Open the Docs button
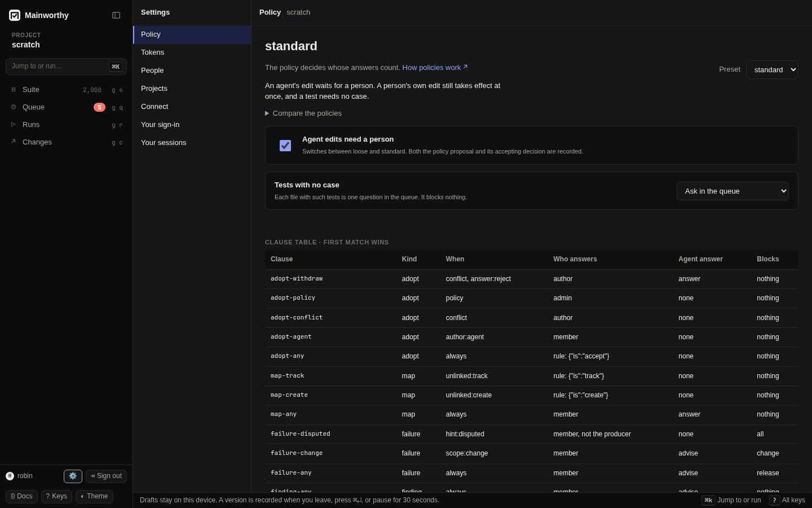812x508 pixels. (21, 497)
